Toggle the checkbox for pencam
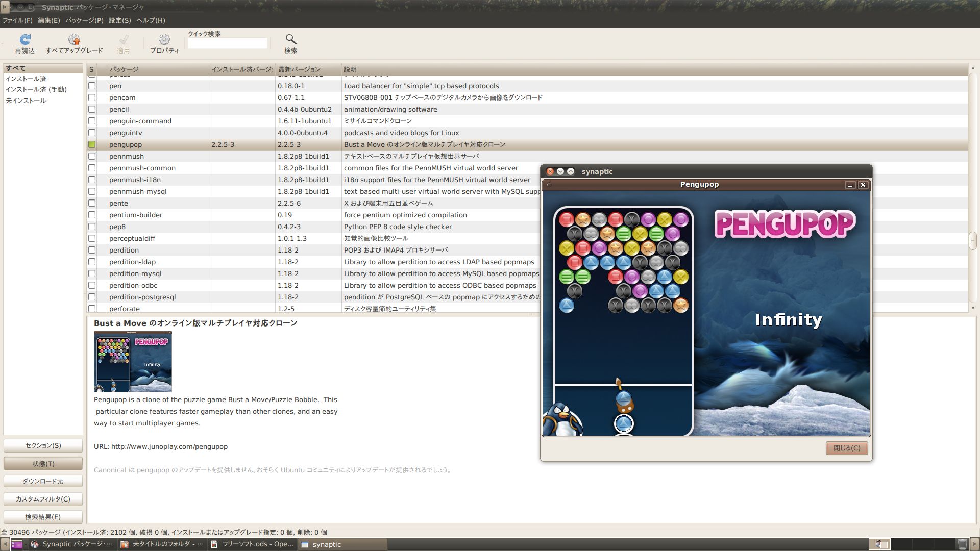Screen dimensions: 980x551 pos(92,97)
